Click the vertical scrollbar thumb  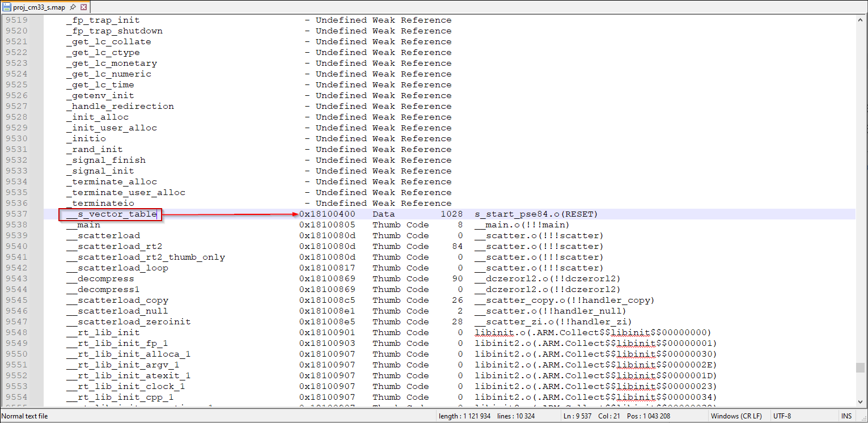click(x=861, y=367)
